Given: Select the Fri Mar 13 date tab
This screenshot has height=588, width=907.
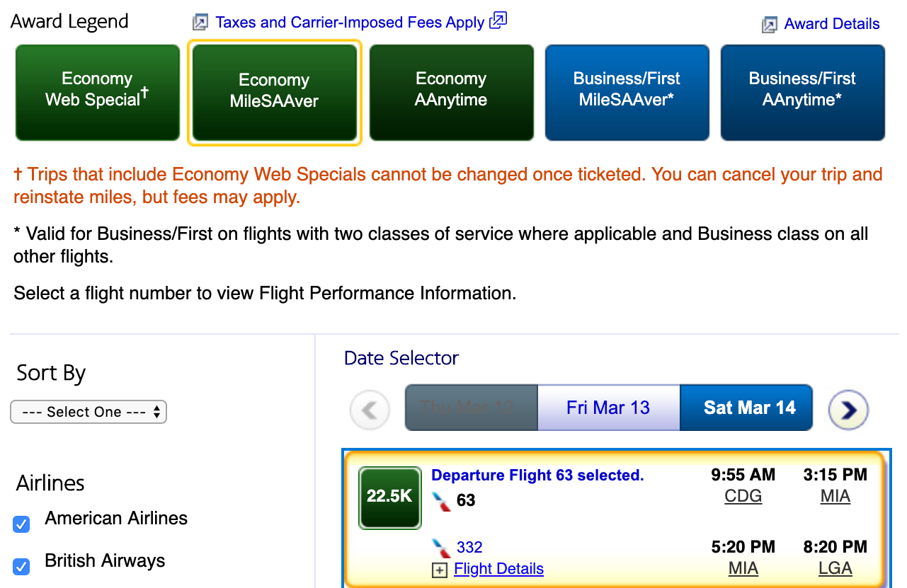Looking at the screenshot, I should (608, 408).
